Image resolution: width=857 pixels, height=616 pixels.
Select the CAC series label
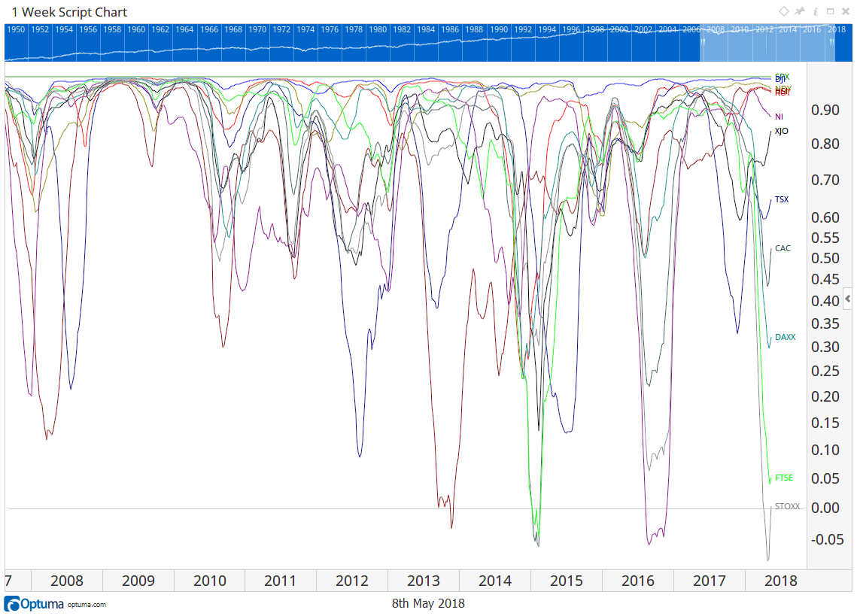click(x=783, y=248)
